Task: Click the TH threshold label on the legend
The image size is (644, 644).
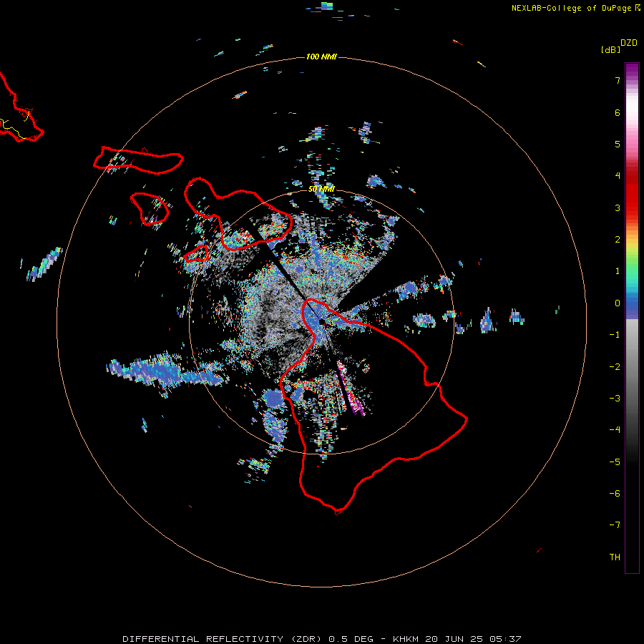Action: coord(615,557)
